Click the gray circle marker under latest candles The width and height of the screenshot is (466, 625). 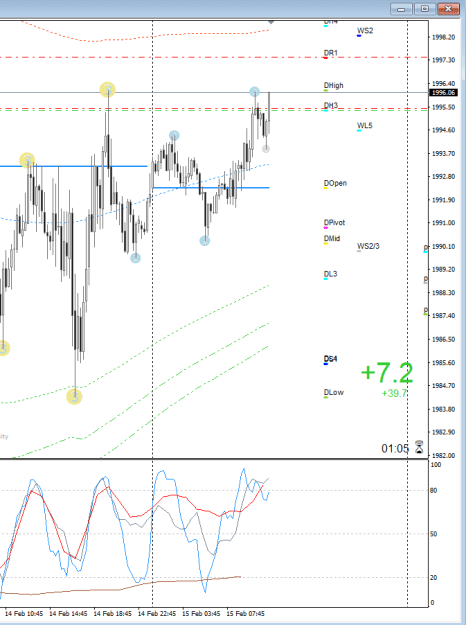[x=266, y=149]
